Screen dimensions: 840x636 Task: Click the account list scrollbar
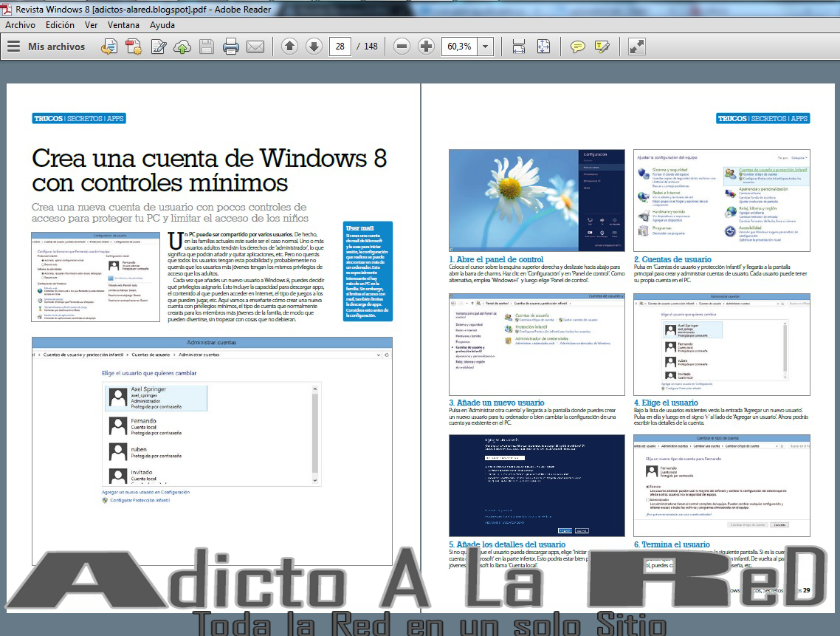click(315, 434)
